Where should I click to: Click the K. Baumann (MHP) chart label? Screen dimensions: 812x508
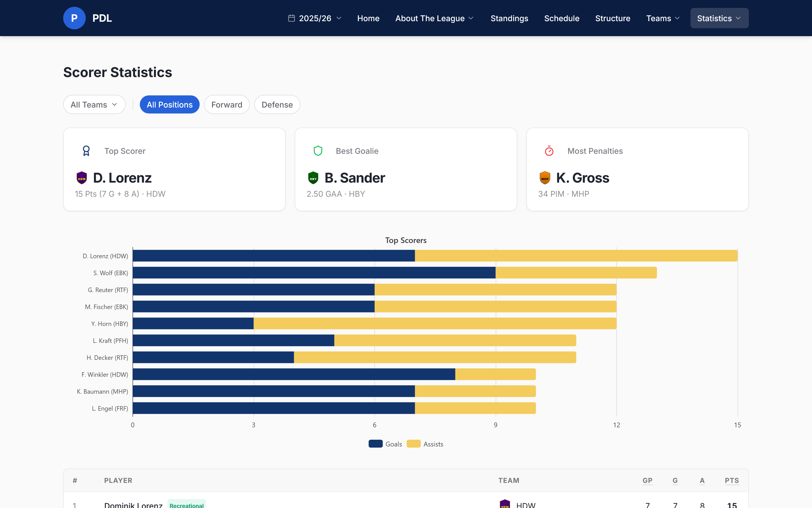tap(102, 391)
